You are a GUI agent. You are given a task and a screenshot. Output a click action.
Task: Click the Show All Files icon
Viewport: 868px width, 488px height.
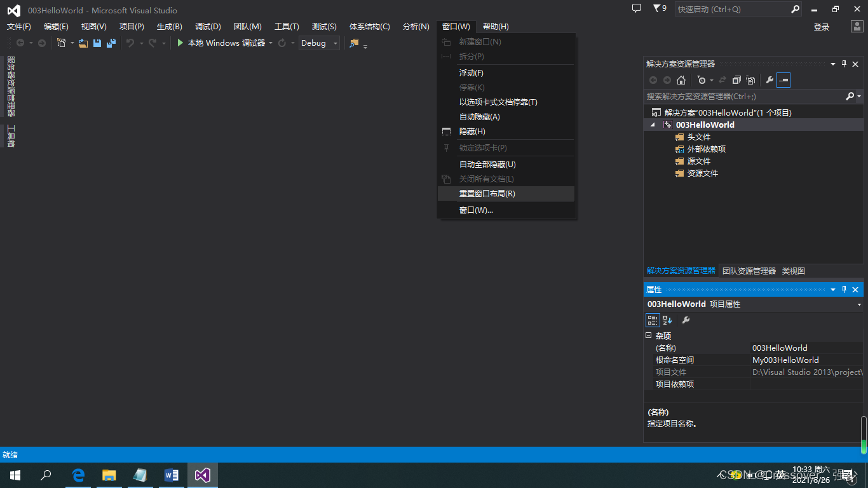click(x=750, y=80)
